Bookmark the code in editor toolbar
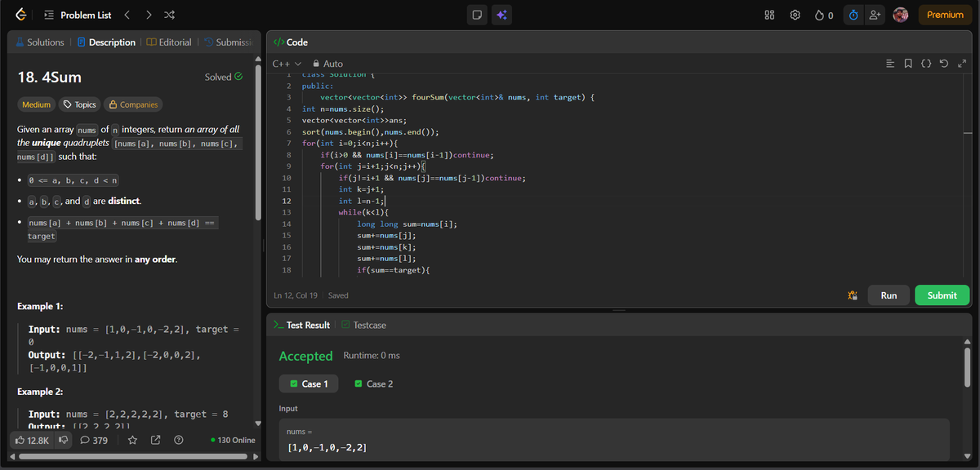 pos(909,64)
